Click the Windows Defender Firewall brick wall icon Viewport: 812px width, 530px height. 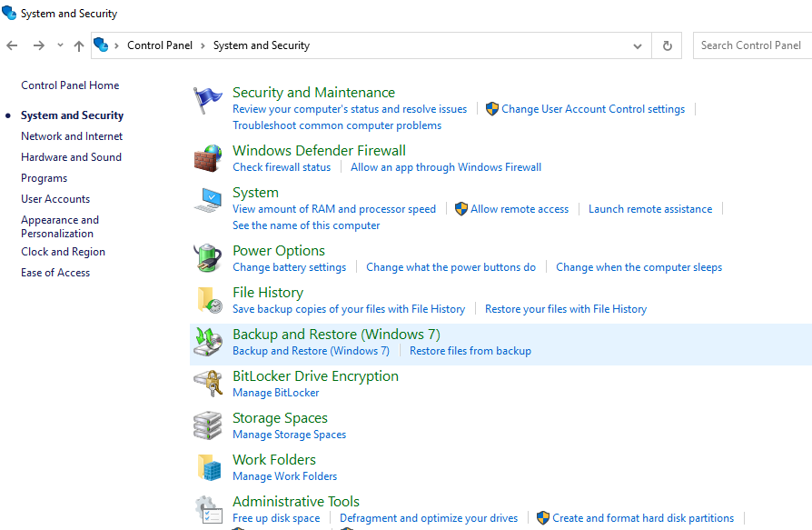tap(208, 158)
